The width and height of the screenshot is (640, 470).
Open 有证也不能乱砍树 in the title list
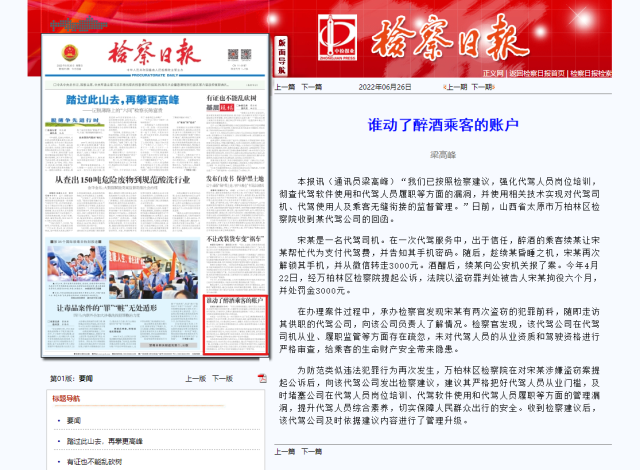coord(94,462)
